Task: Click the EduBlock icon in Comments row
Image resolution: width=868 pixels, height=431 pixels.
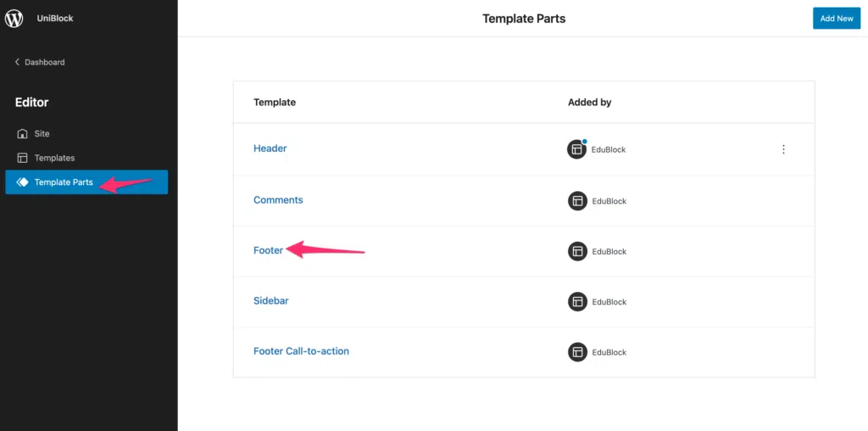Action: click(577, 201)
